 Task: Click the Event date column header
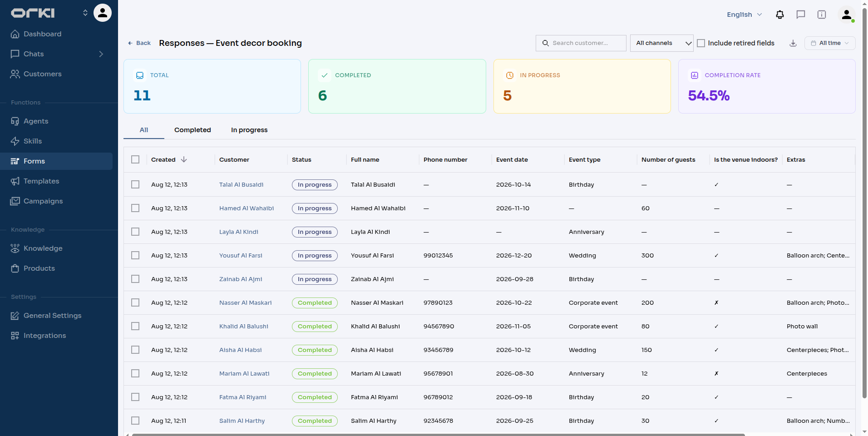(x=512, y=159)
